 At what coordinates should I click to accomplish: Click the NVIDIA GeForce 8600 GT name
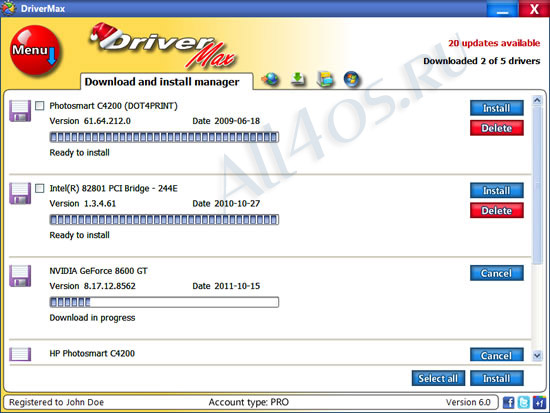click(99, 271)
